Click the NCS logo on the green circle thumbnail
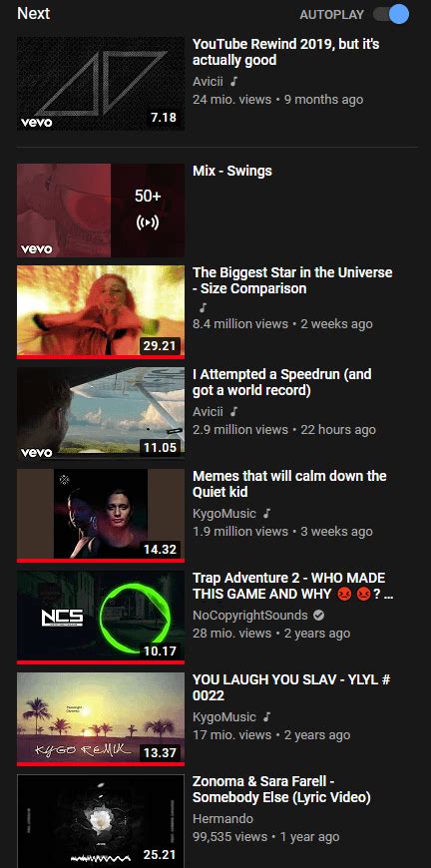This screenshot has height=868, width=431. (63, 618)
